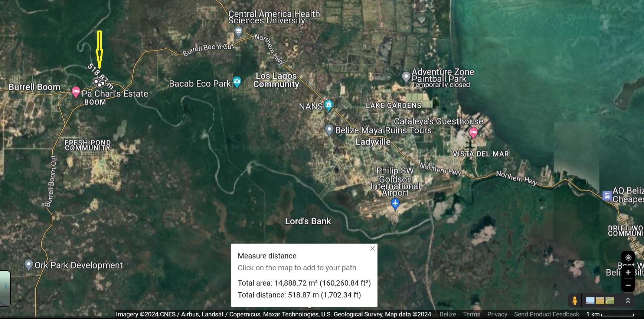The width and height of the screenshot is (644, 319).
Task: Toggle the scale bar units
Action: [x=610, y=314]
